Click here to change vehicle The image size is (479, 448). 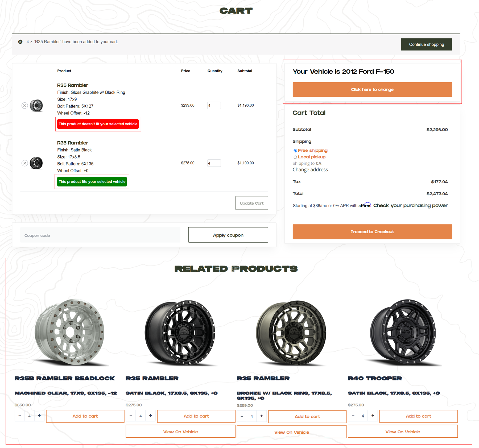tap(372, 89)
